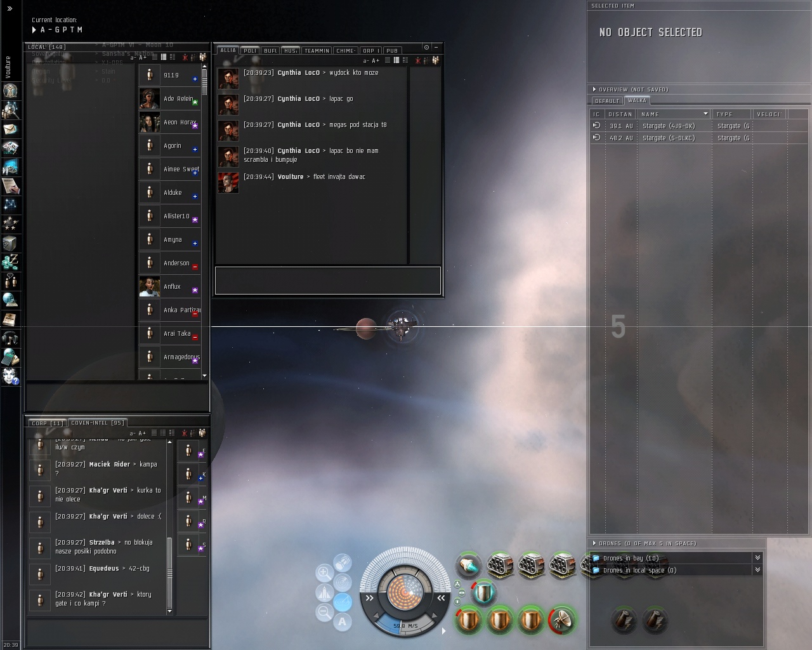Switch to the POLI chat tab

click(250, 51)
